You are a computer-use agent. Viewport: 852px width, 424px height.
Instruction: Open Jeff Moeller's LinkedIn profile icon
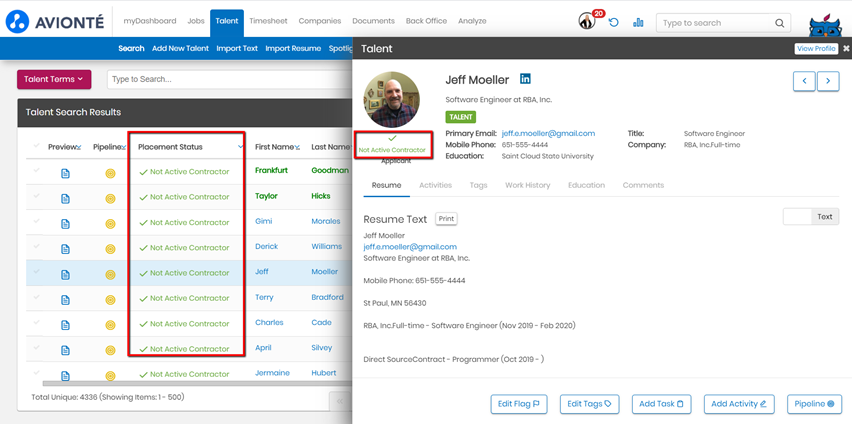[526, 79]
